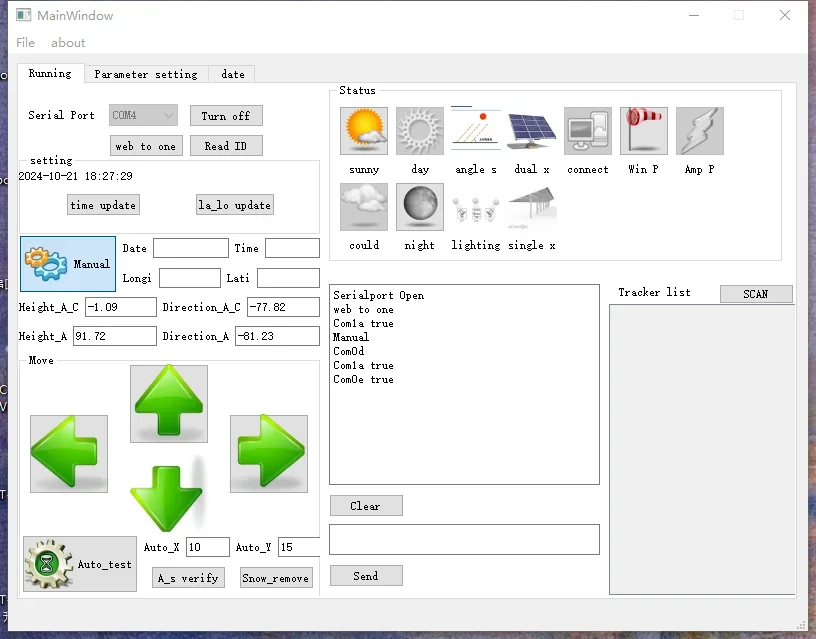Toggle the Manual mode gear button
This screenshot has width=816, height=639.
point(68,264)
